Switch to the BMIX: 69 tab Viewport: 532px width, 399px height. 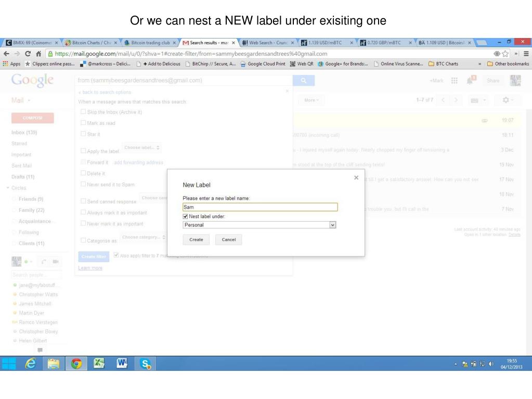click(x=32, y=43)
